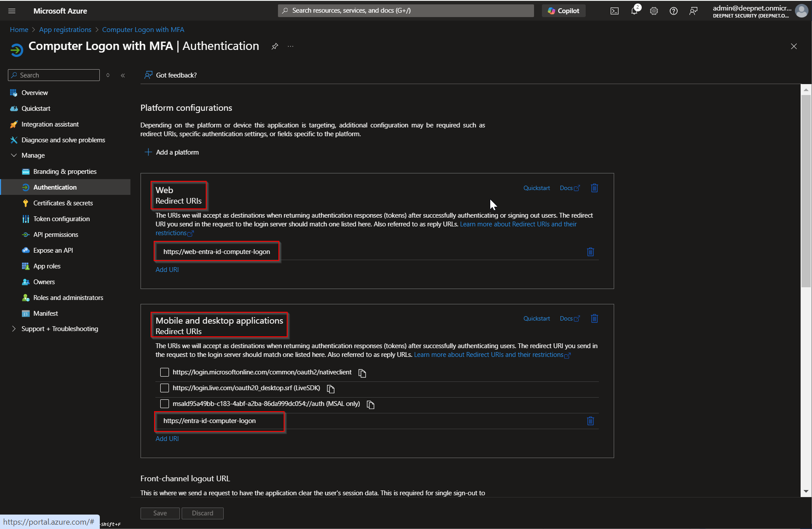This screenshot has width=812, height=529.
Task: Delete the web-entra-id-computer-logon redirect URI
Action: 590,252
